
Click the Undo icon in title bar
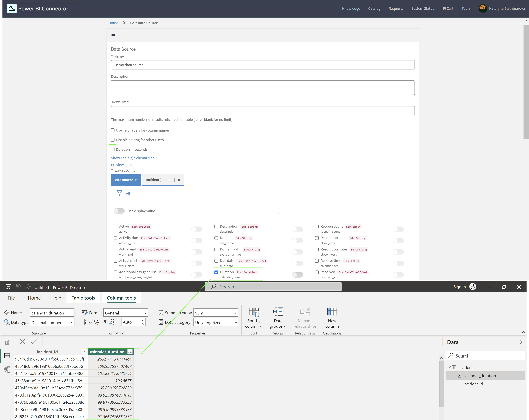[19, 287]
